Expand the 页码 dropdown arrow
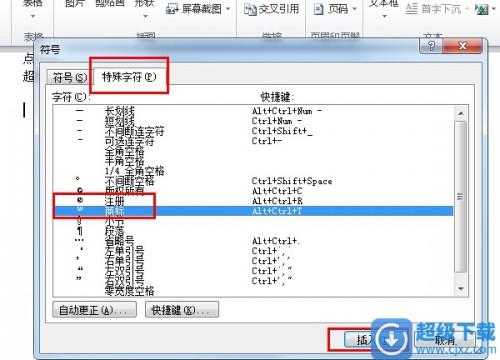500x360 pixels. pos(354,9)
